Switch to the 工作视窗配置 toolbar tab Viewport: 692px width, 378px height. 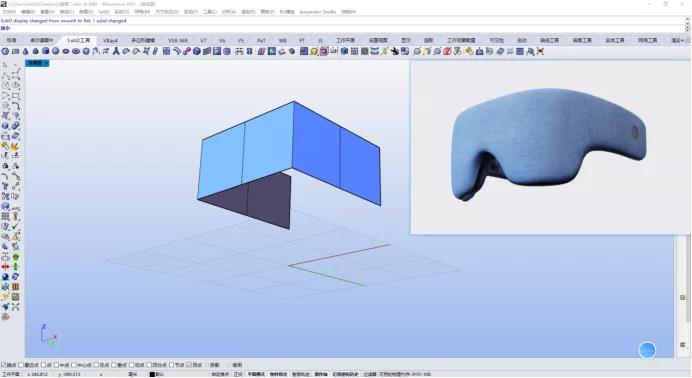(461, 40)
